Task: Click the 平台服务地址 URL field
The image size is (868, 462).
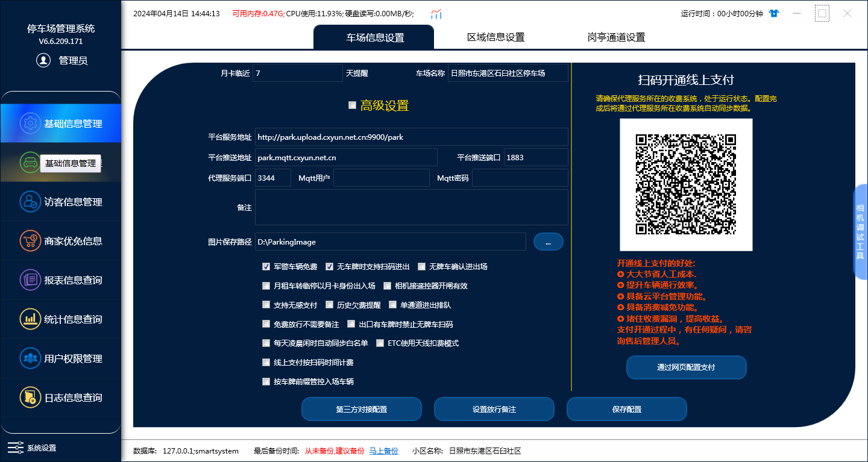Action: pos(411,137)
